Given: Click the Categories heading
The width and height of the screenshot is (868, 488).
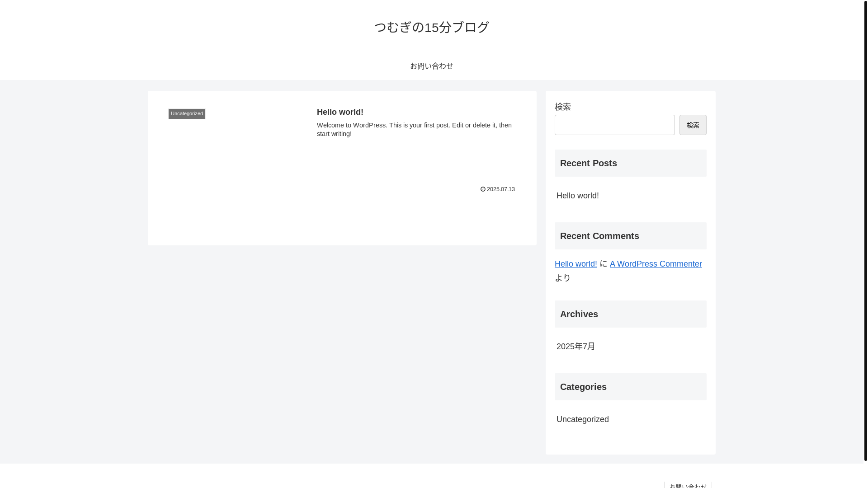Looking at the screenshot, I should tap(630, 387).
